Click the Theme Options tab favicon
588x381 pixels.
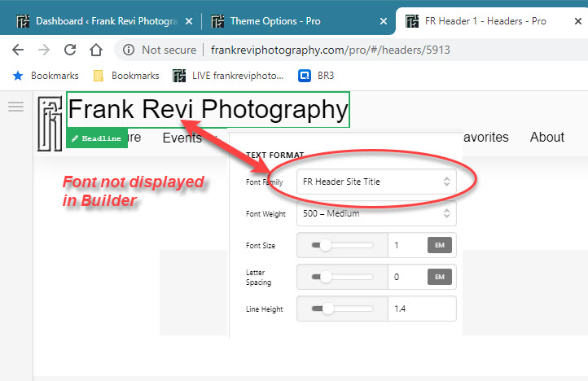point(217,21)
